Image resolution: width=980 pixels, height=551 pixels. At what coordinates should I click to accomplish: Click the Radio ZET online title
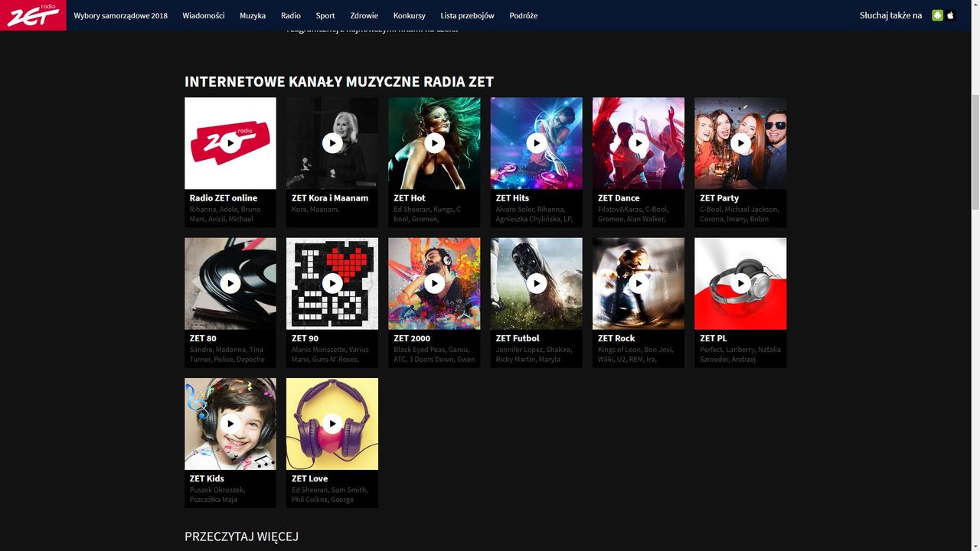click(x=224, y=198)
